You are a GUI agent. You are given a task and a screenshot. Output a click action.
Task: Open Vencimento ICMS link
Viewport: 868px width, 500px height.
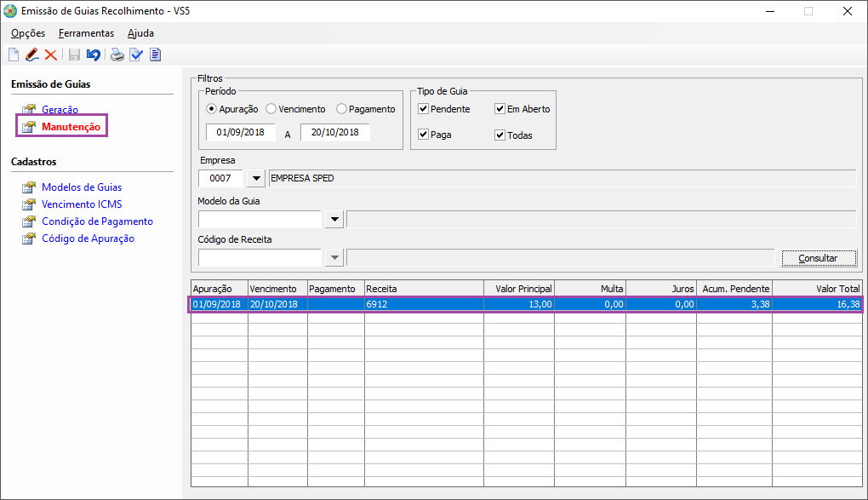(82, 204)
